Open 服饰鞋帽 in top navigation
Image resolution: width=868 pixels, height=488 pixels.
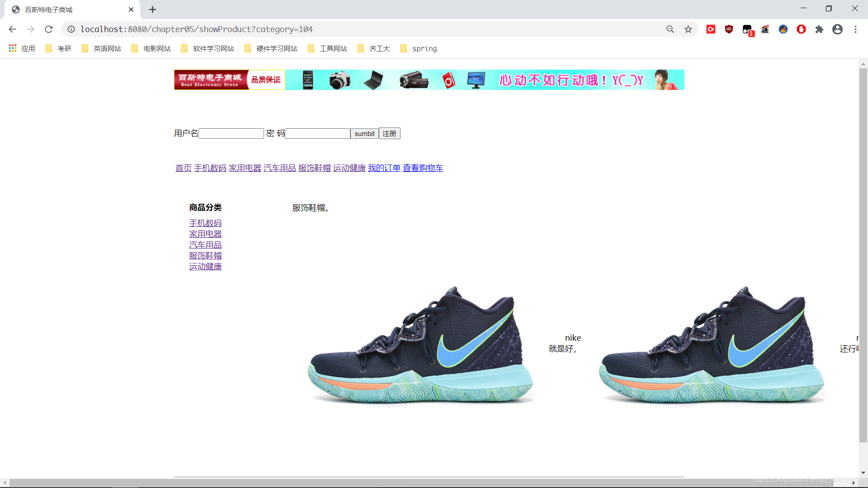pyautogui.click(x=315, y=168)
